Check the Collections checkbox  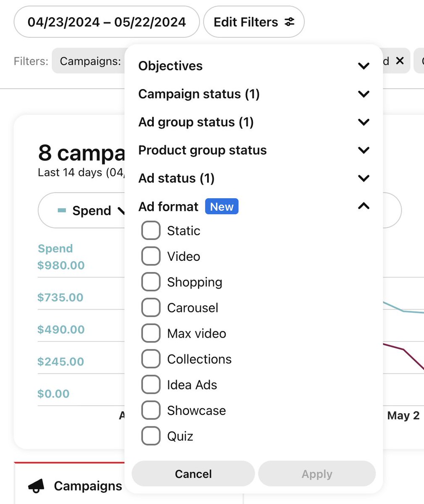click(x=151, y=359)
